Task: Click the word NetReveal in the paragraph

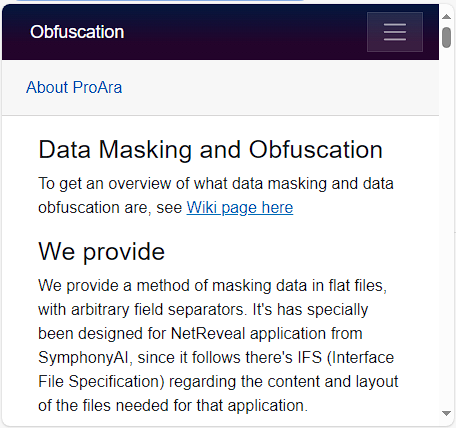Action: (208, 333)
